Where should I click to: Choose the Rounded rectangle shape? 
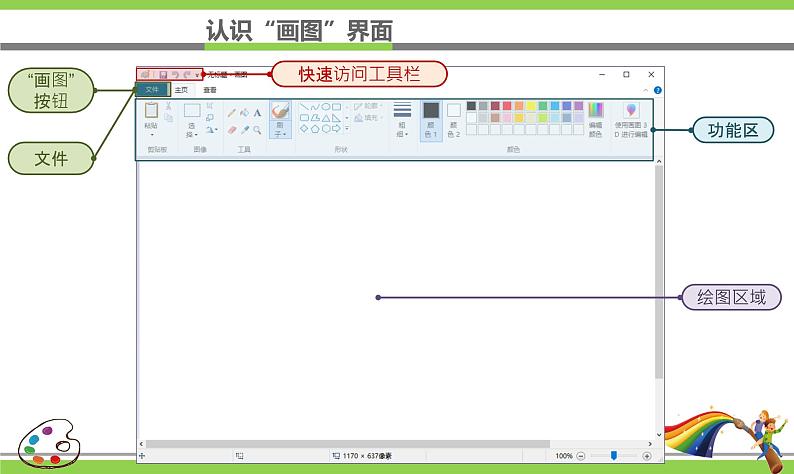304,118
